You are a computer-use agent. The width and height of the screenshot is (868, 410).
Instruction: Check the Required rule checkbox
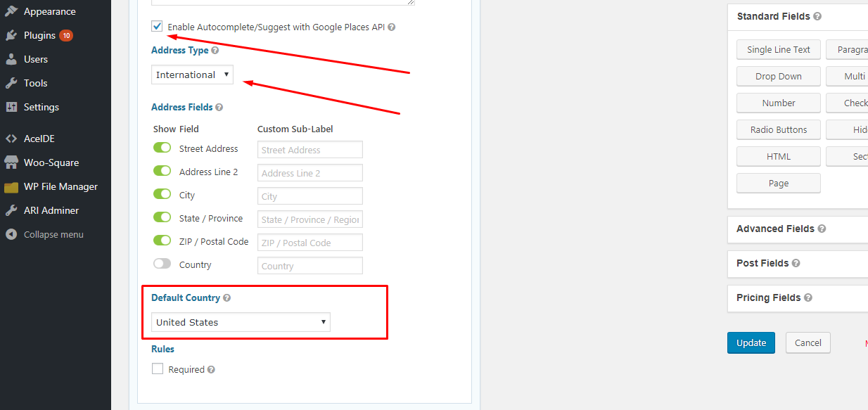click(158, 369)
